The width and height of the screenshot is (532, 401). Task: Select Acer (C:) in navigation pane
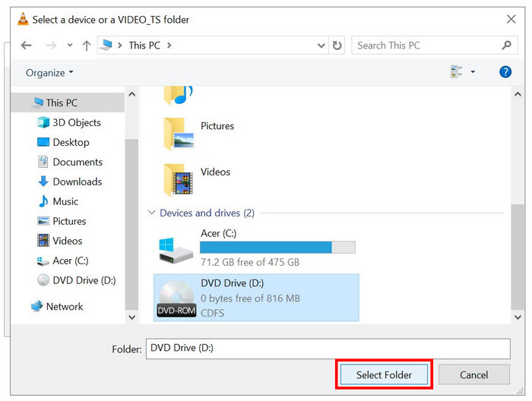click(70, 260)
